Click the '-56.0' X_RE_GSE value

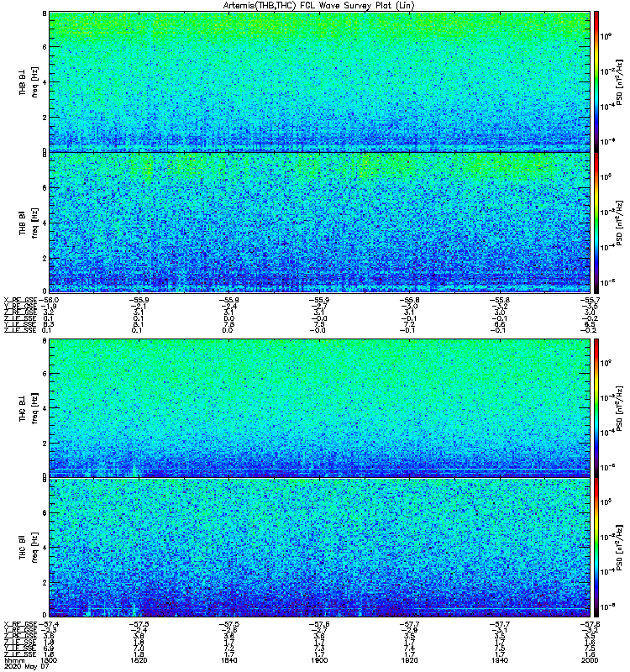(49, 301)
